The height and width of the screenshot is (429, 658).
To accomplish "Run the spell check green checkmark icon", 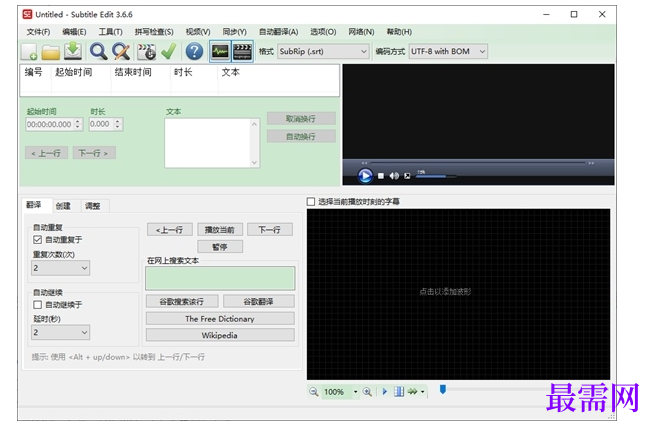I will pyautogui.click(x=169, y=52).
